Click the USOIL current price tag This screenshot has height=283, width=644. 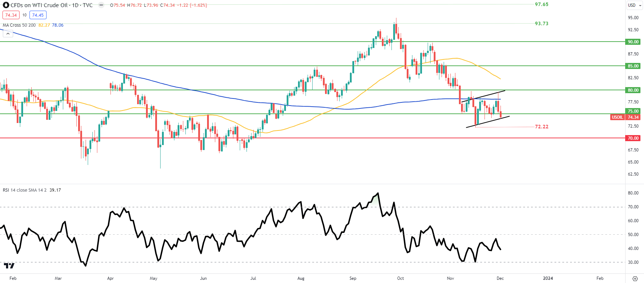coord(625,117)
